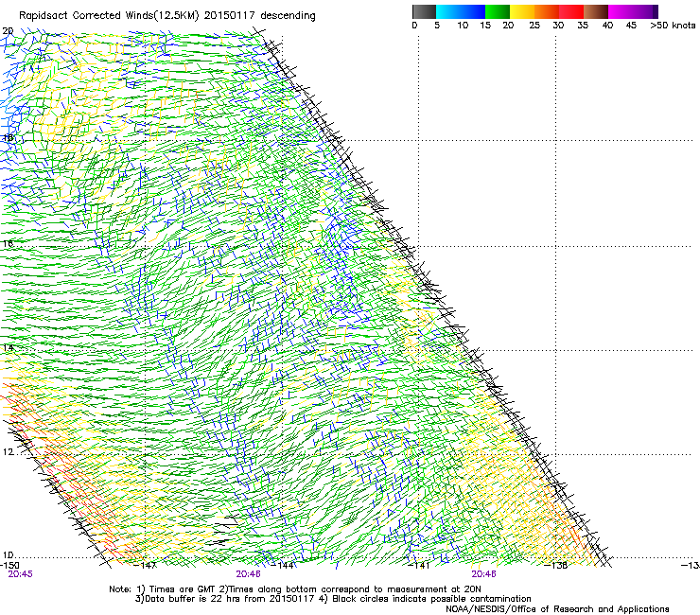The image size is (700, 615).
Task: Click the chart title 'Rapidsact Corrected Winds(12.5KM)'
Action: tap(109, 16)
